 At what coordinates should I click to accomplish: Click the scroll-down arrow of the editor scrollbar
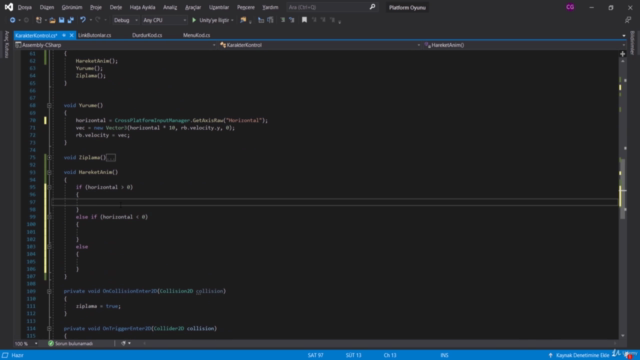tap(622, 336)
